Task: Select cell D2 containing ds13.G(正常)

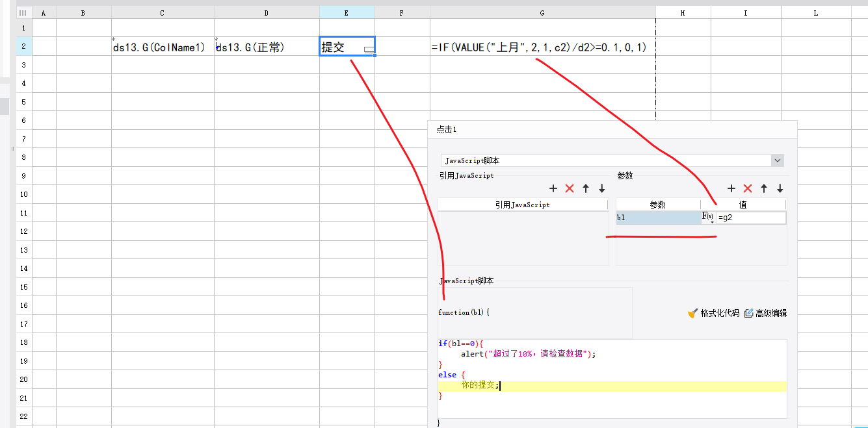Action: 267,47
